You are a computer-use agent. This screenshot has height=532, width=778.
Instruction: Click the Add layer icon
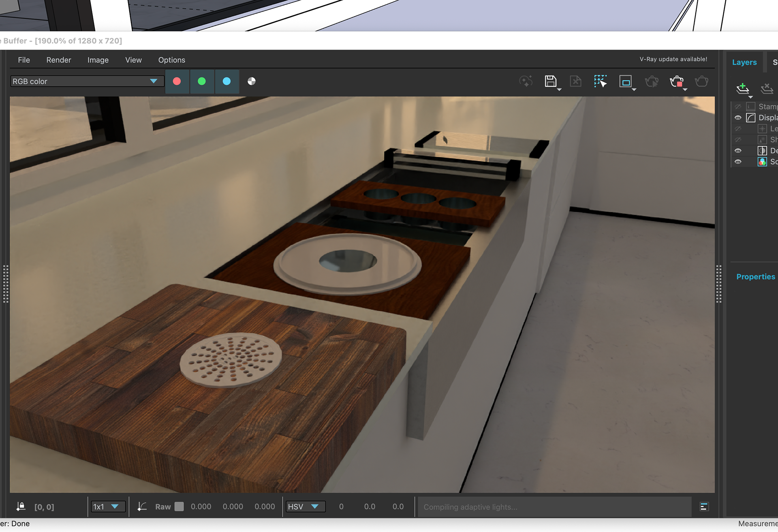coord(742,88)
